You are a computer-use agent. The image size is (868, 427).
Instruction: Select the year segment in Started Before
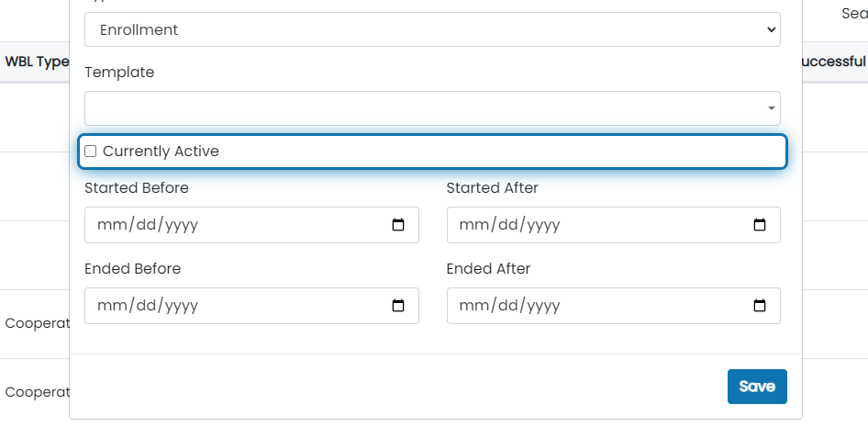(x=181, y=225)
